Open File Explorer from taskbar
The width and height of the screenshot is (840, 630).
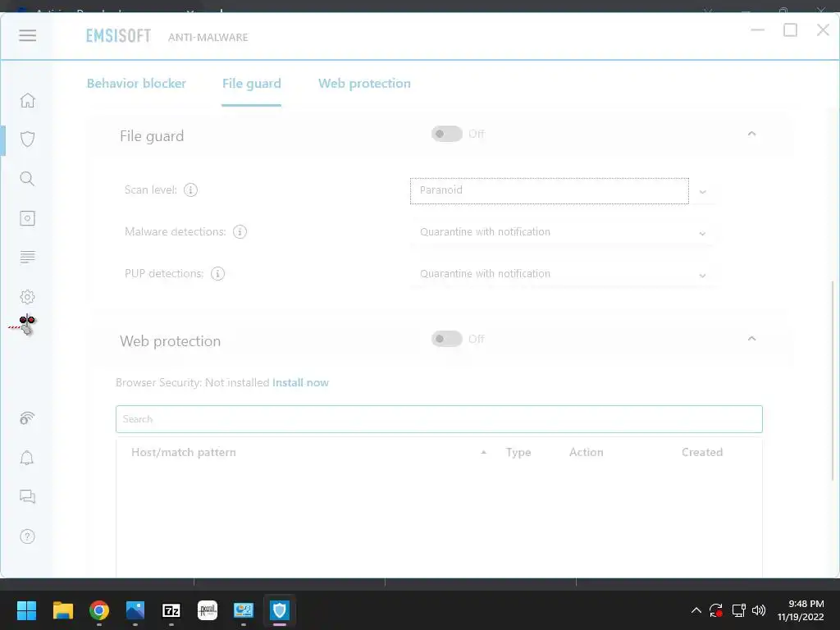pos(62,610)
